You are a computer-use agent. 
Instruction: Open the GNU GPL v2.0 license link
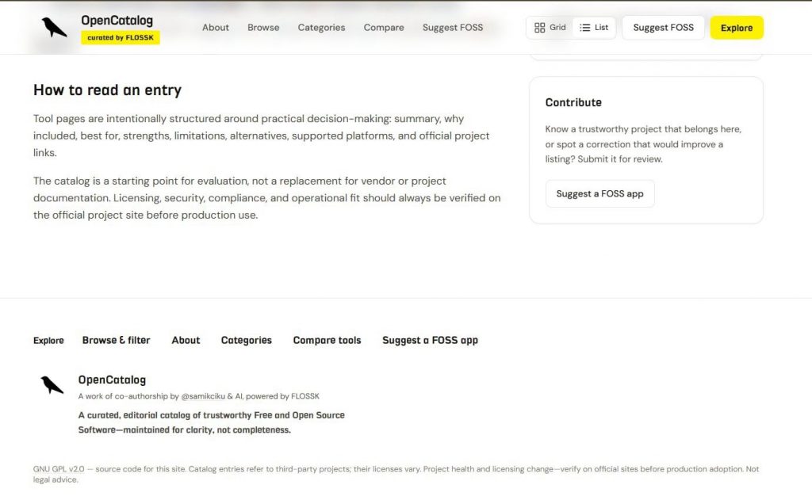(59, 469)
